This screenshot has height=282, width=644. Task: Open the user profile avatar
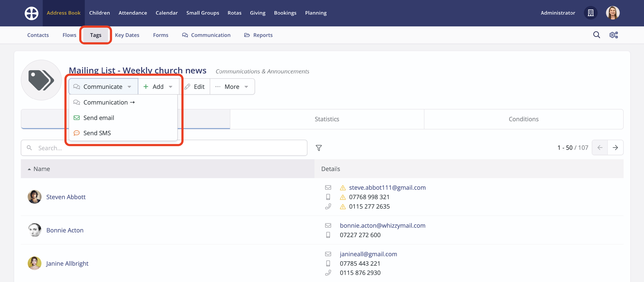point(612,13)
